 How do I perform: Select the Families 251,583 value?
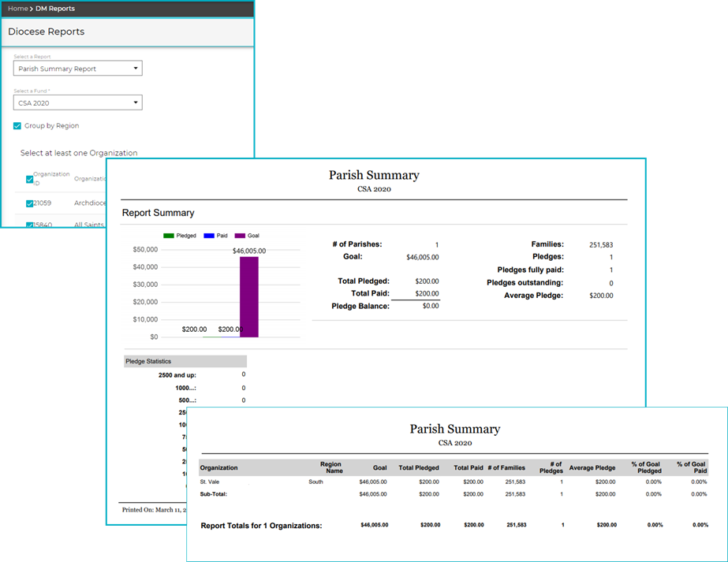pyautogui.click(x=601, y=244)
